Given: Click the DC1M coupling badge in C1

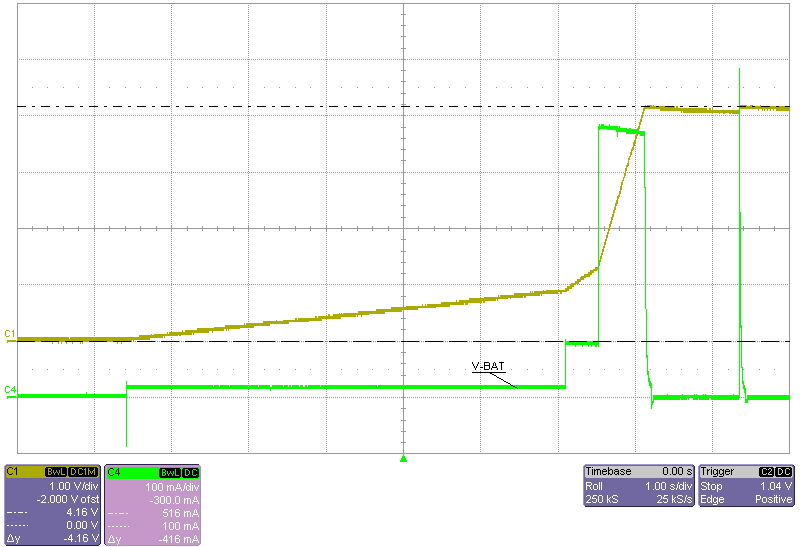Looking at the screenshot, I should 83,473.
